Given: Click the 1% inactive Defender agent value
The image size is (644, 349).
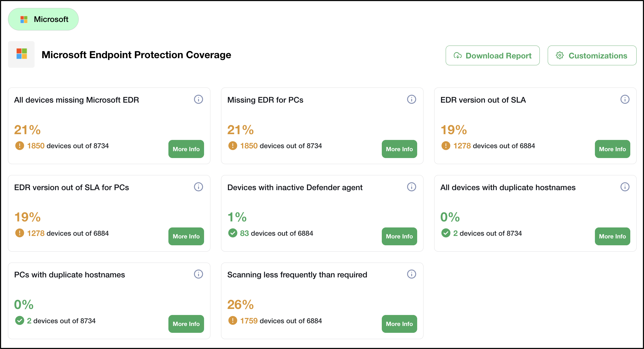Looking at the screenshot, I should tap(237, 217).
